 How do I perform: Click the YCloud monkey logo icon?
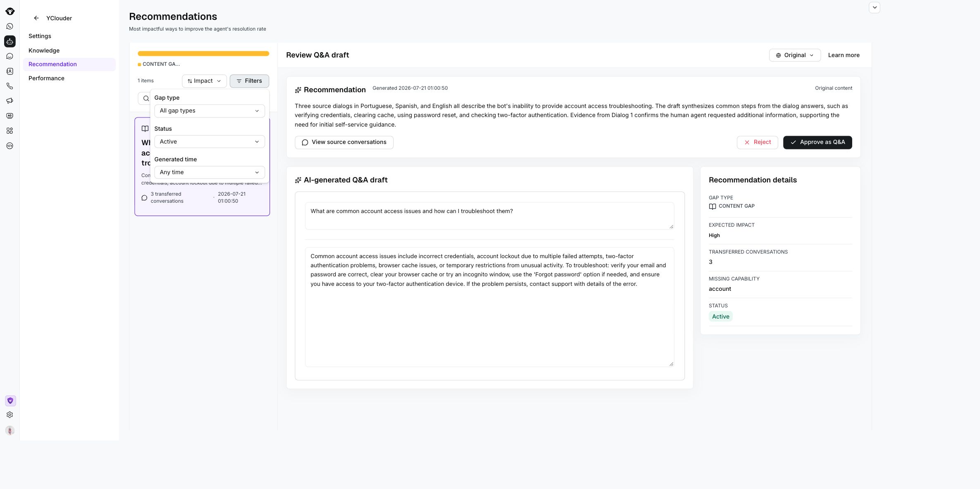(x=10, y=11)
